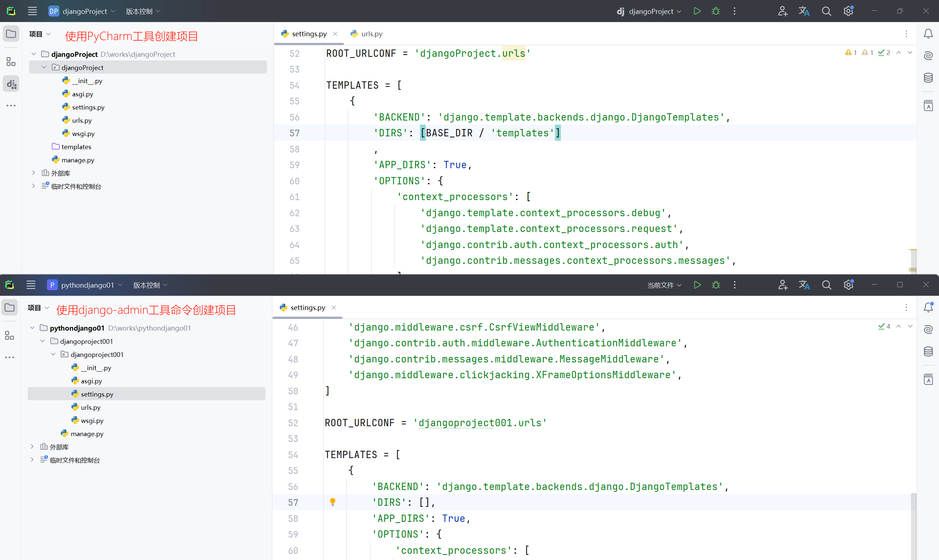Select urls.py in pythondjango01 tree
The height and width of the screenshot is (560, 939).
86,407
